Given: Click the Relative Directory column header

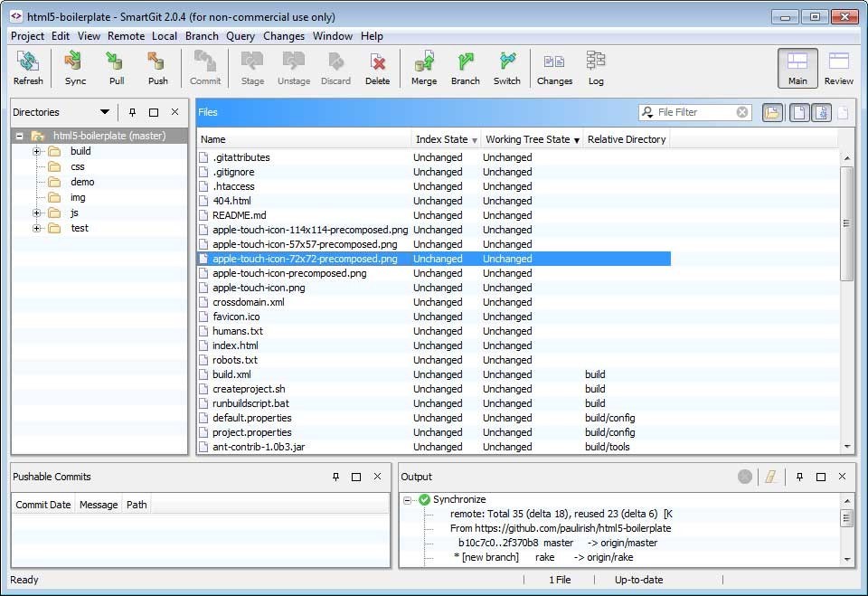Looking at the screenshot, I should click(x=627, y=139).
